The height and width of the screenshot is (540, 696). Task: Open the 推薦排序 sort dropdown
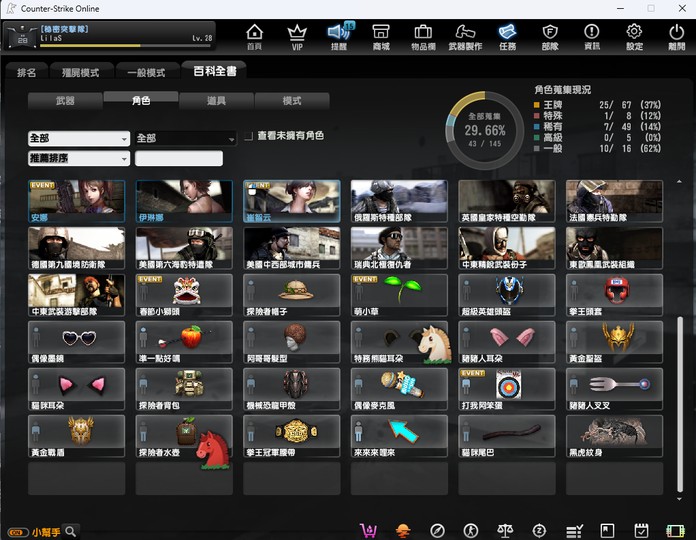point(79,159)
